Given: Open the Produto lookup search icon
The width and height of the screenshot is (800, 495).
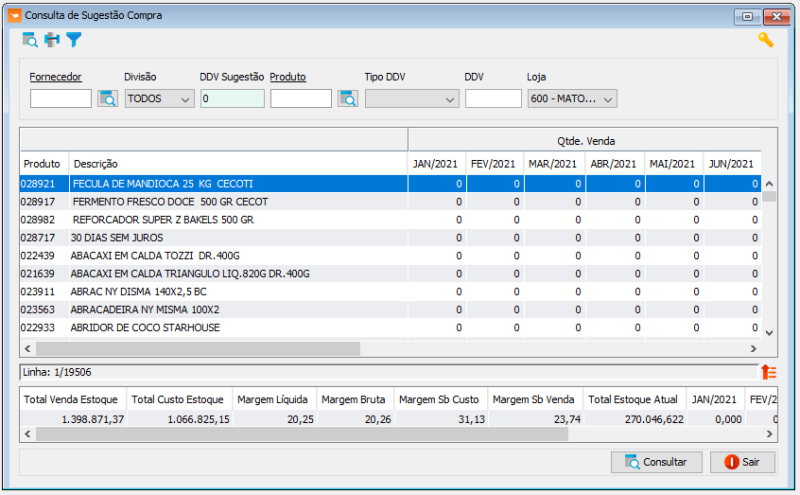Looking at the screenshot, I should [348, 98].
